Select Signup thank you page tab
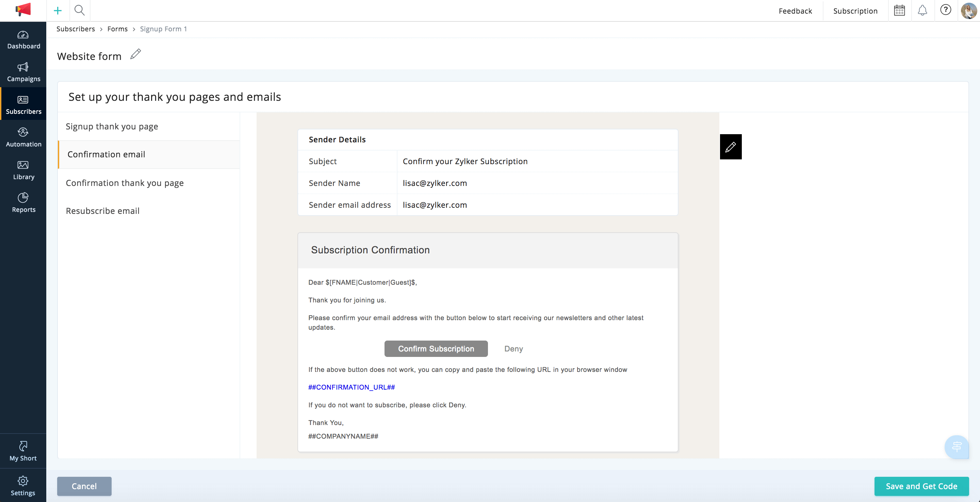Viewport: 980px width, 502px height. click(x=149, y=126)
